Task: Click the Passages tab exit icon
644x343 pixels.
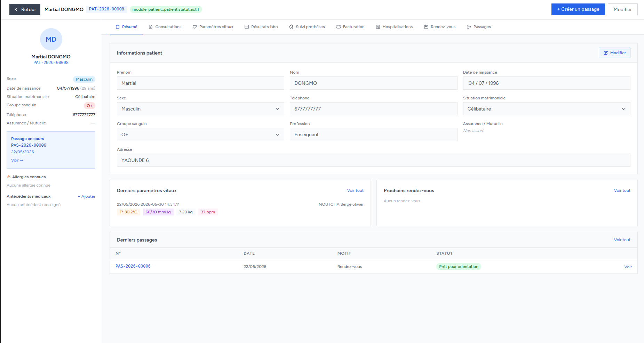Action: pyautogui.click(x=469, y=27)
